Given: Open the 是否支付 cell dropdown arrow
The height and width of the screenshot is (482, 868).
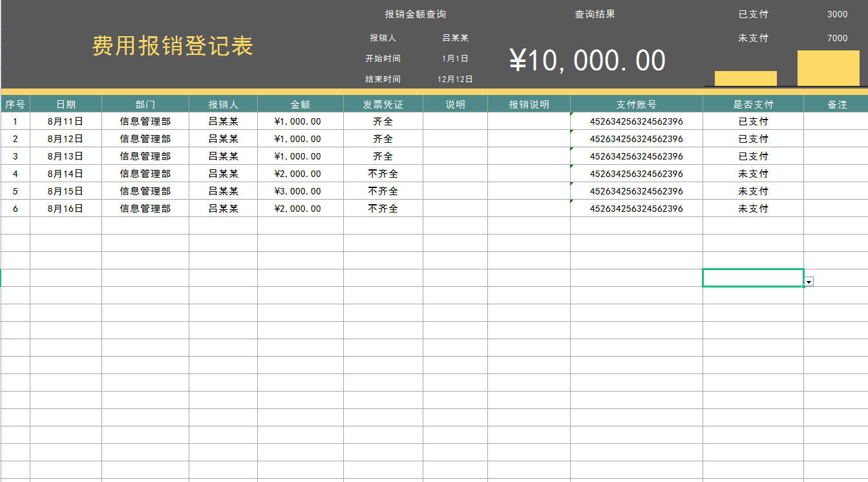Looking at the screenshot, I should pyautogui.click(x=808, y=280).
